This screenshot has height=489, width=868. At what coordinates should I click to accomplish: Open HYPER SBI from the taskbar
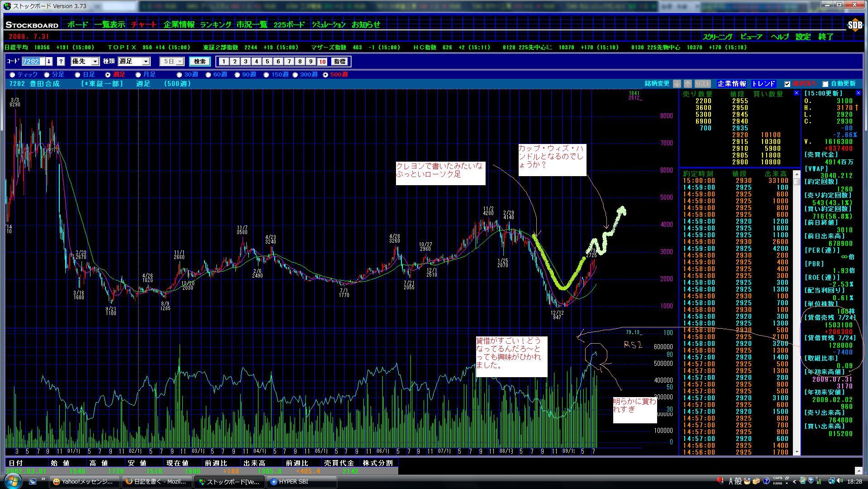[x=301, y=482]
